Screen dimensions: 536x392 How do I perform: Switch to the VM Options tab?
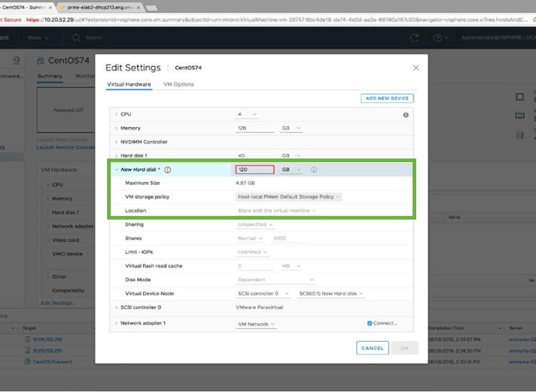coord(178,85)
